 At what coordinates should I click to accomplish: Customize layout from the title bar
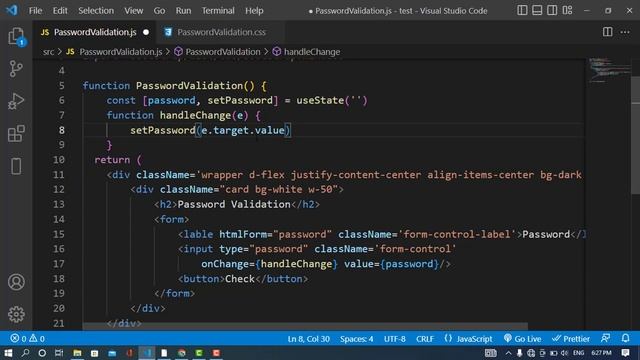click(x=567, y=10)
